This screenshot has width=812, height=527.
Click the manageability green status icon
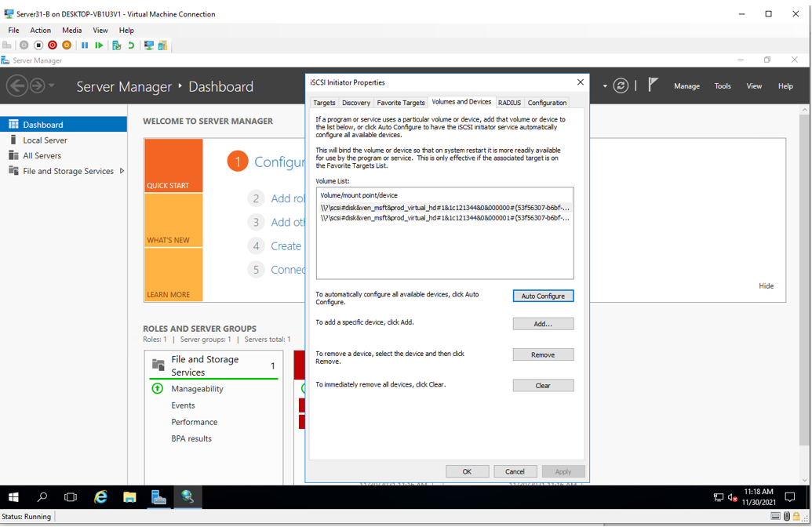pos(158,388)
